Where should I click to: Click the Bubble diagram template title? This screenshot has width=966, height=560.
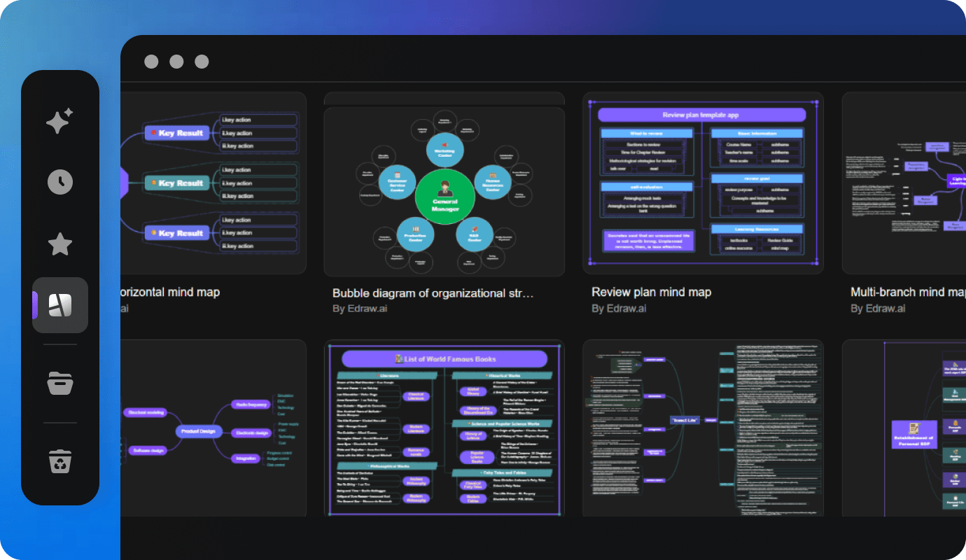click(x=433, y=293)
